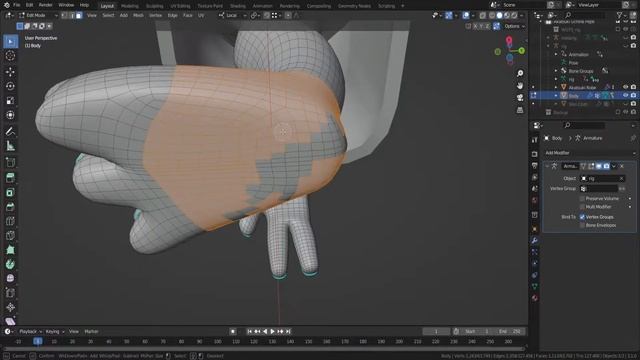Open the Local transform orientation dropdown

pyautogui.click(x=232, y=15)
